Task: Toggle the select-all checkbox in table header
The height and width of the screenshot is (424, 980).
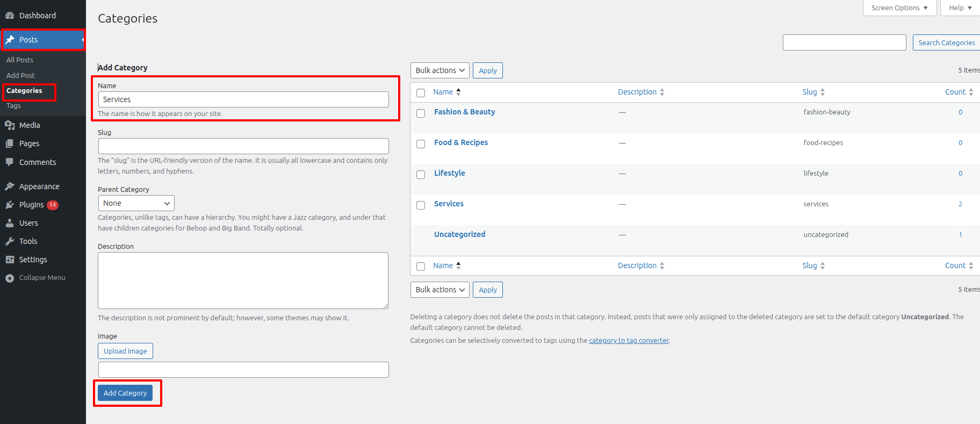Action: (x=421, y=93)
